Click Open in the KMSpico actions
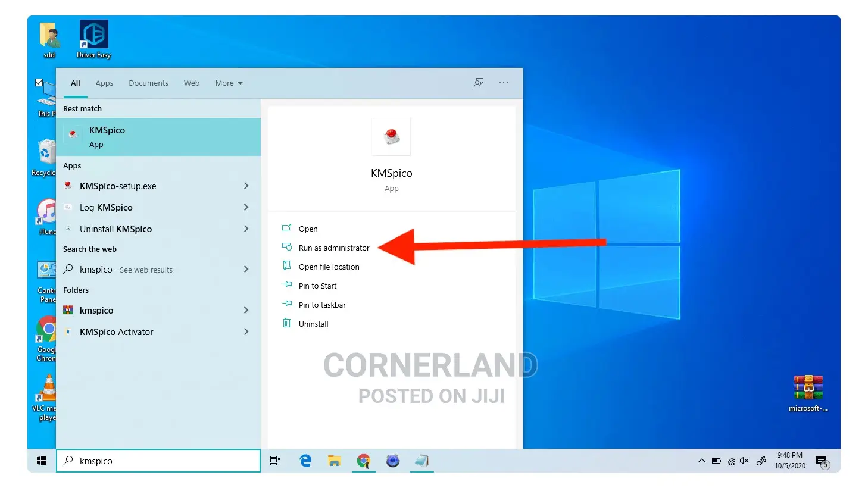This screenshot has width=868, height=488. (308, 229)
